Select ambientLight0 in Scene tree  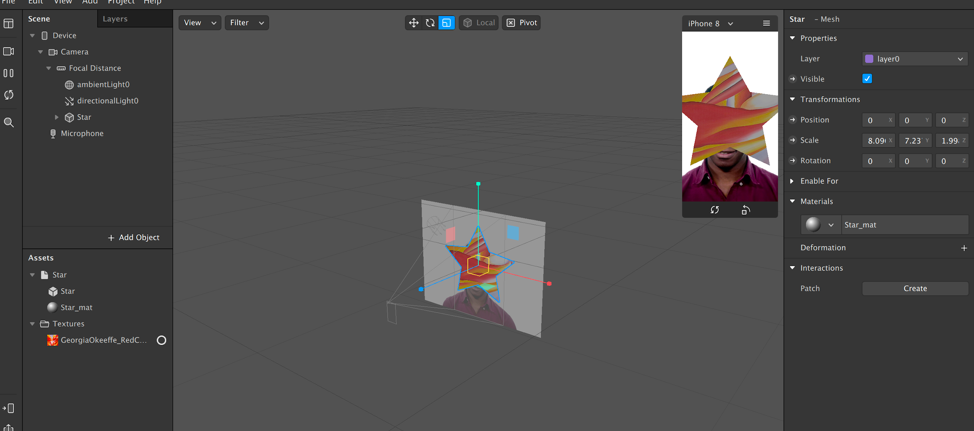[103, 84]
